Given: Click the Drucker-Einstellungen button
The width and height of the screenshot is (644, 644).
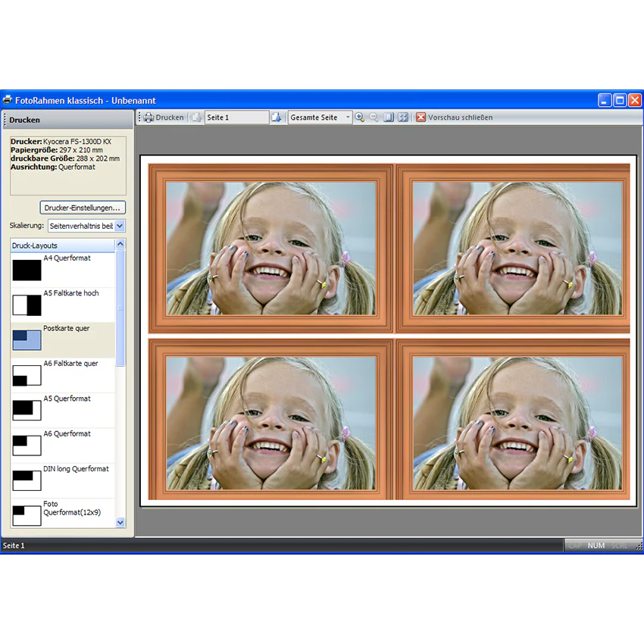Looking at the screenshot, I should click(83, 208).
